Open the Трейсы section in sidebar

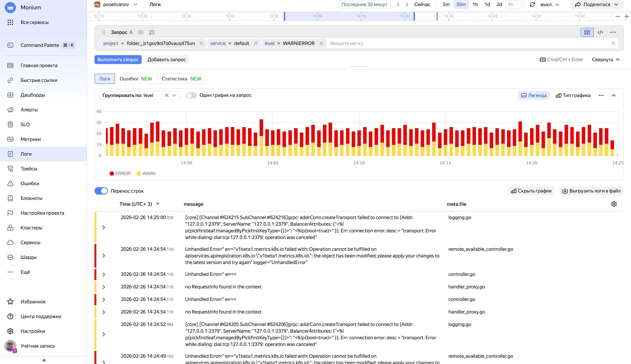coord(29,169)
